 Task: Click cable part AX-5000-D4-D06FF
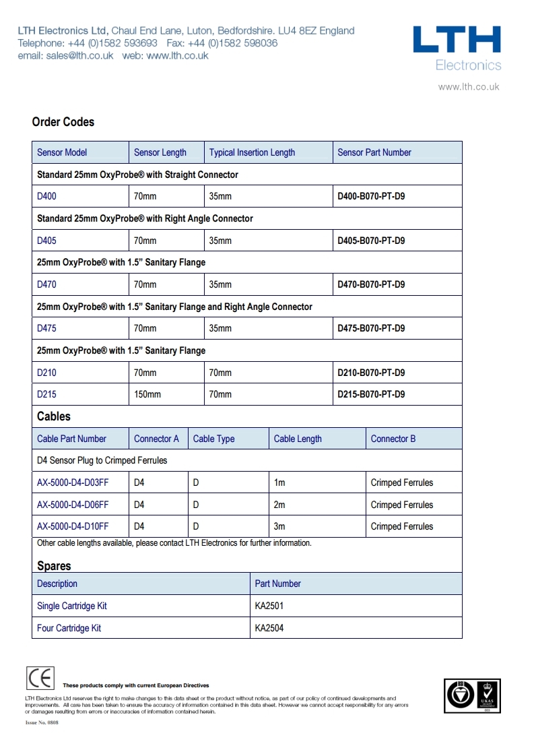click(x=73, y=505)
